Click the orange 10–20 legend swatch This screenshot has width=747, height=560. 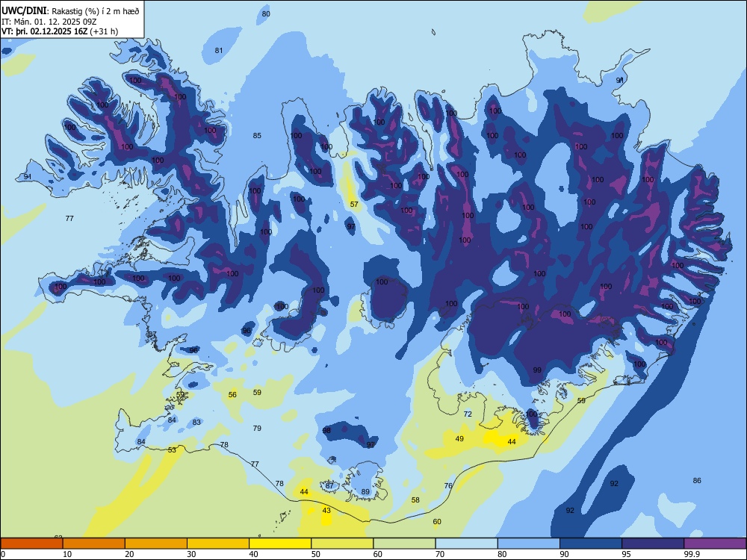pyautogui.click(x=94, y=544)
